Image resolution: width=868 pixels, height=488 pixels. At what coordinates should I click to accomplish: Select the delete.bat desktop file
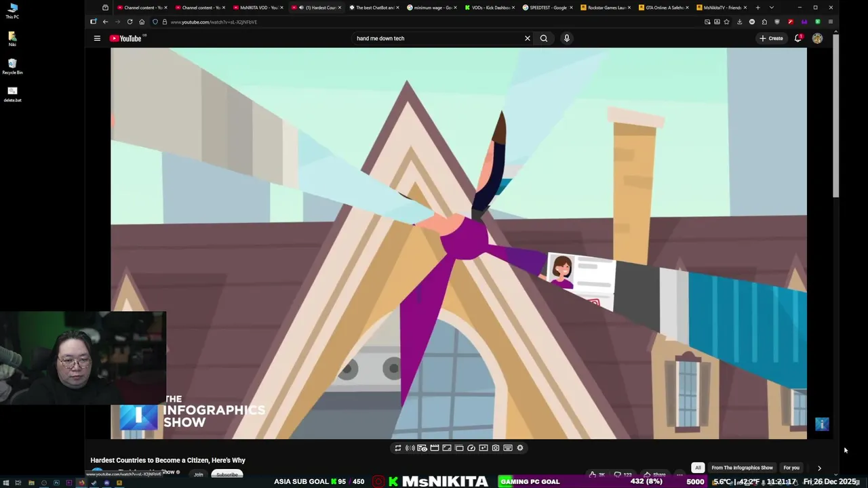12,94
